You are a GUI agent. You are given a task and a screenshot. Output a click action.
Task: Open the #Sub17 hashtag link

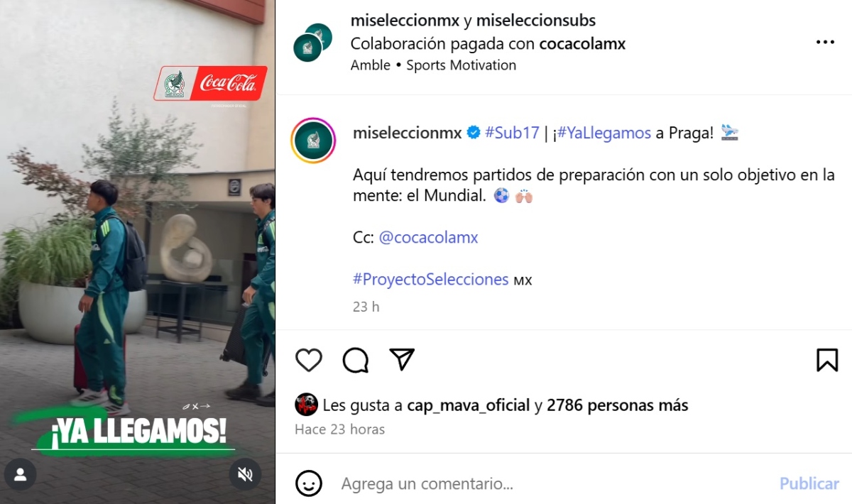click(x=512, y=133)
